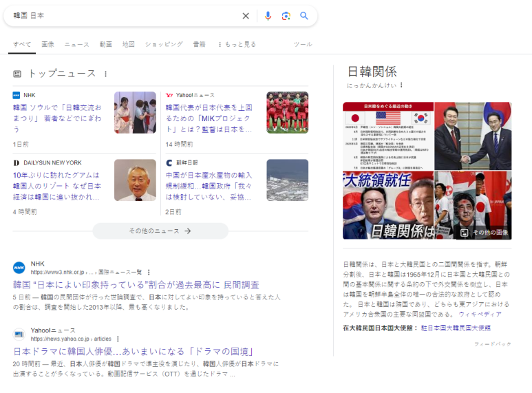Click image icon in その他の画像 overlay
Image resolution: width=532 pixels, height=393 pixels.
tap(464, 233)
